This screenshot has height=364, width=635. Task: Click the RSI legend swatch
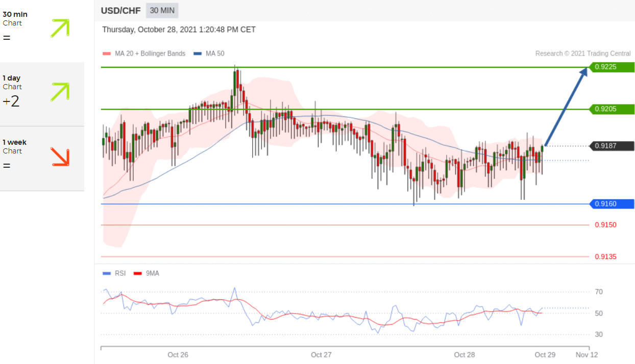[x=106, y=274]
